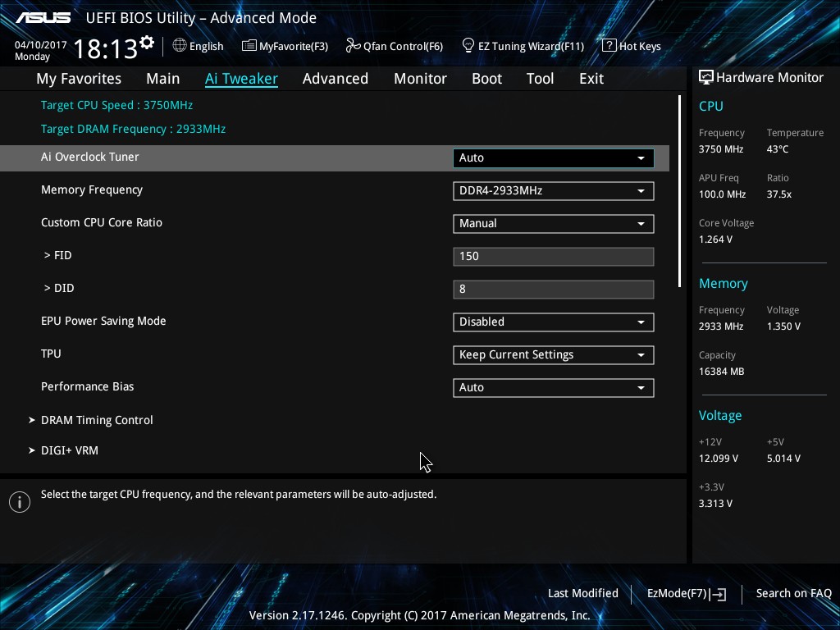
Task: Click Search on FAQ link
Action: 794,593
